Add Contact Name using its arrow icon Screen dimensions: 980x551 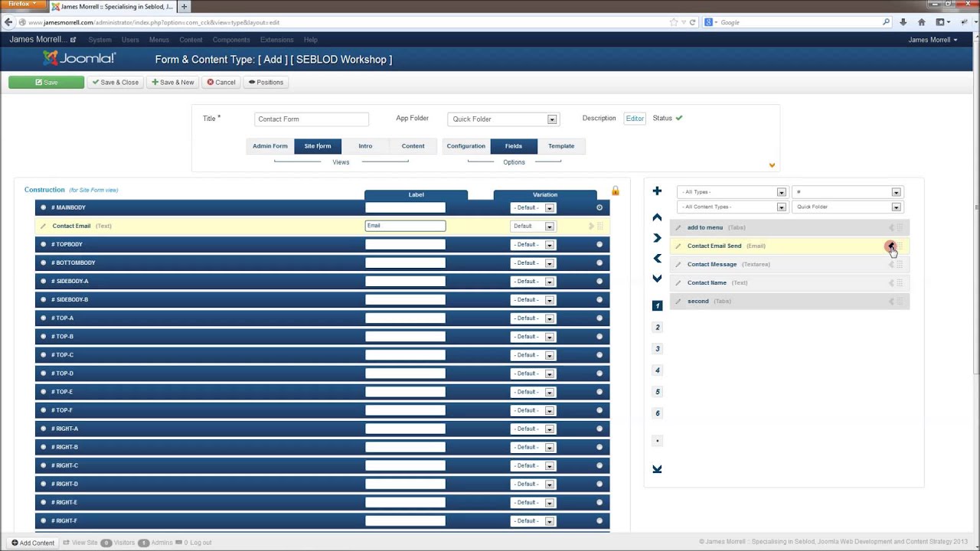[890, 282]
